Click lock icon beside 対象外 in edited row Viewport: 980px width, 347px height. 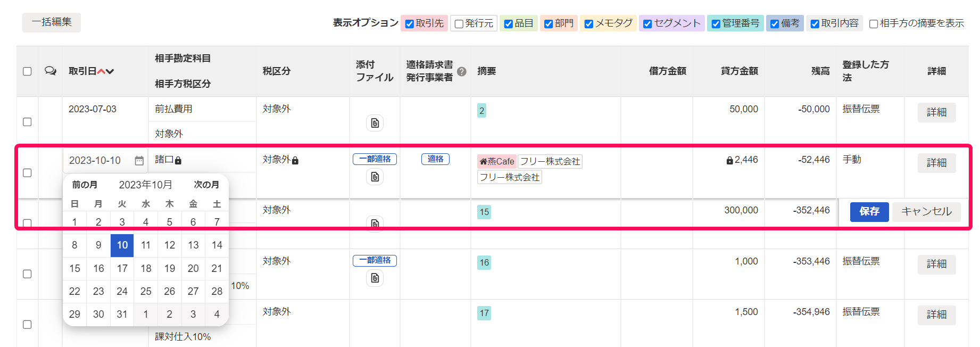pyautogui.click(x=295, y=160)
